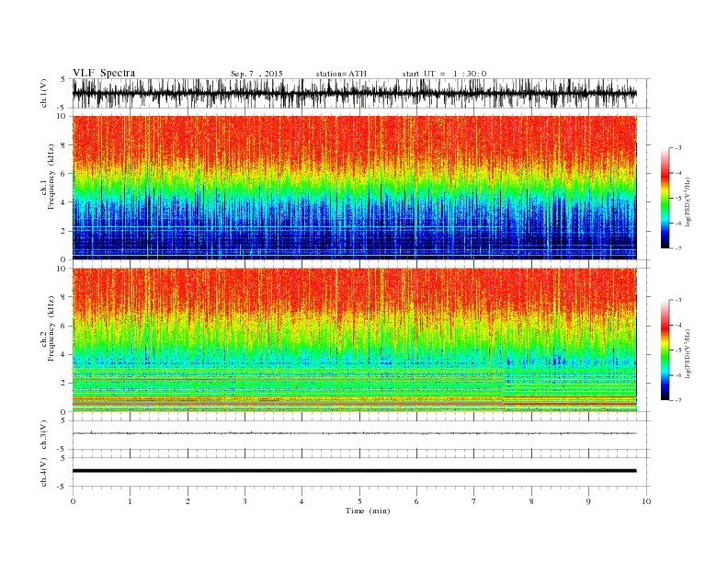This screenshot has width=728, height=563.
Task: Click the ch.2 frequency spectrogram panel
Action: [354, 339]
